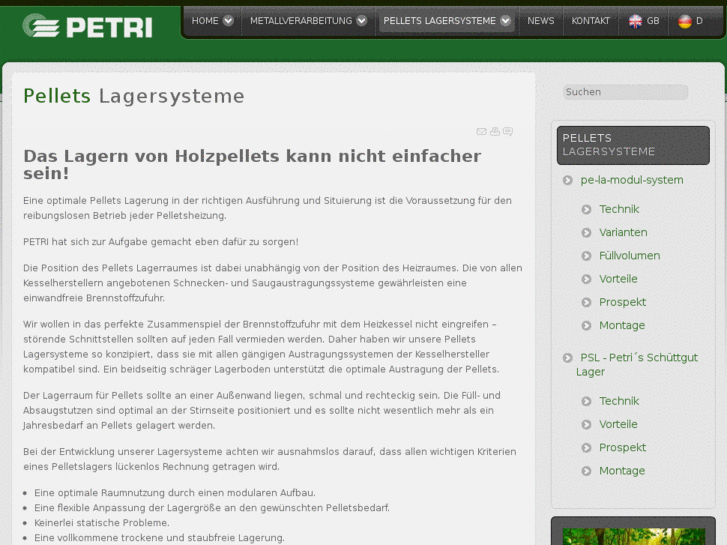Click the German flag icon

(685, 21)
